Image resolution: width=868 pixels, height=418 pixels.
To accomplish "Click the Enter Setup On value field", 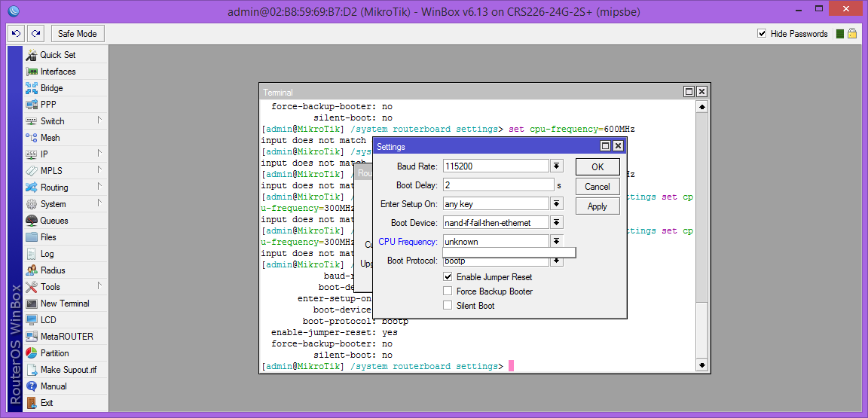I will (x=496, y=204).
